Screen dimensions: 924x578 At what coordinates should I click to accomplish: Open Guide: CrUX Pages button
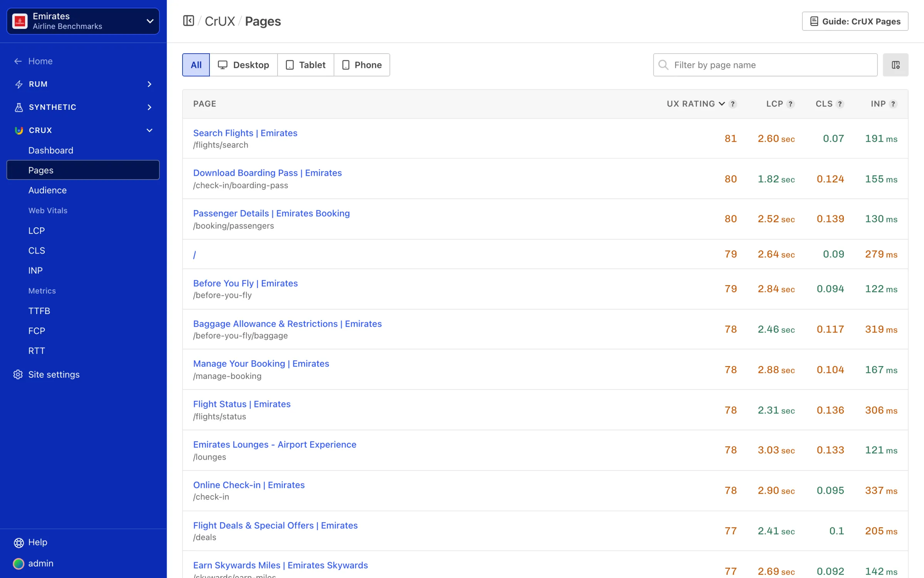point(855,21)
